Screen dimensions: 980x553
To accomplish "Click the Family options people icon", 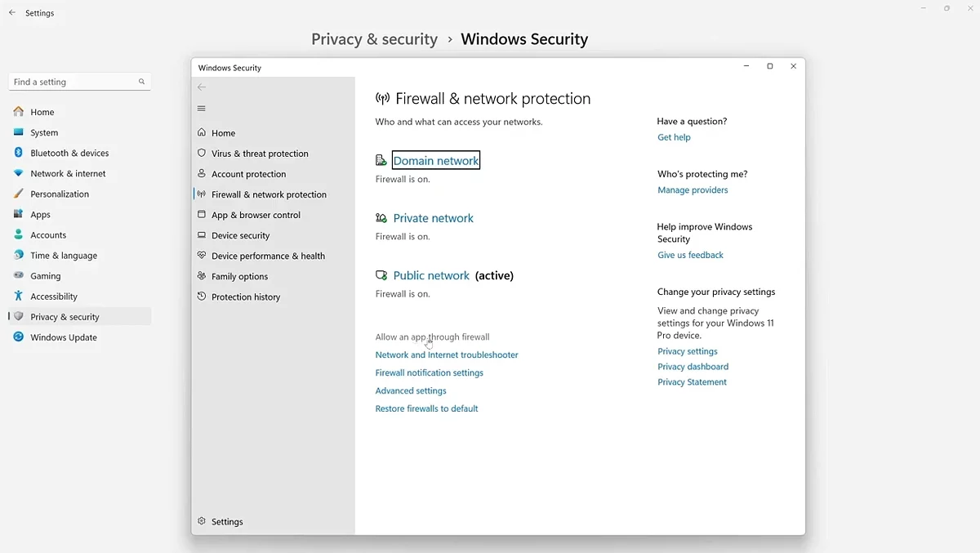I will (x=202, y=276).
